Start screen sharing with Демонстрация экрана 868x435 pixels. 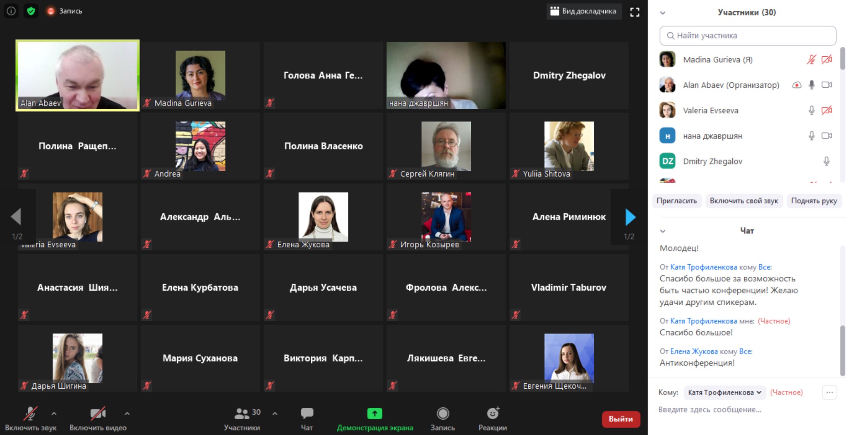coord(374,413)
